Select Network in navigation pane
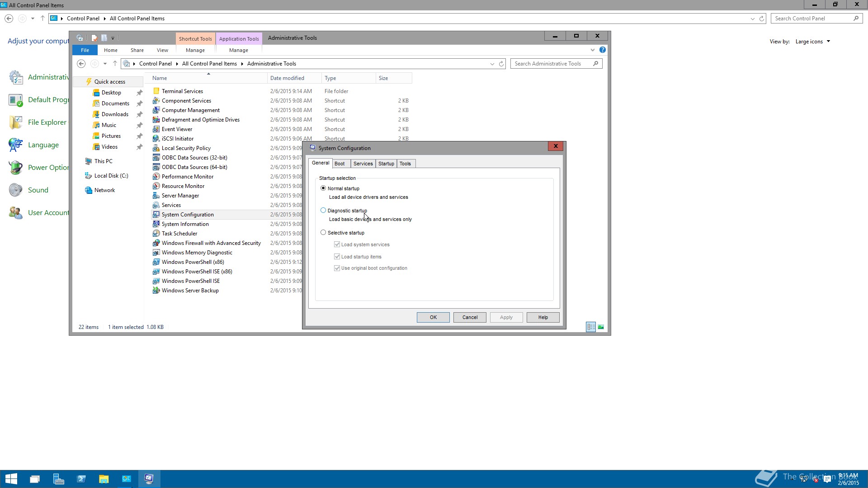The height and width of the screenshot is (488, 868). click(x=104, y=190)
